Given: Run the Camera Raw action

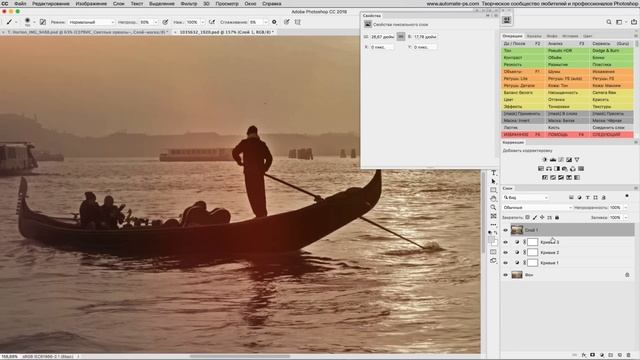Looking at the screenshot, I should tap(611, 93).
